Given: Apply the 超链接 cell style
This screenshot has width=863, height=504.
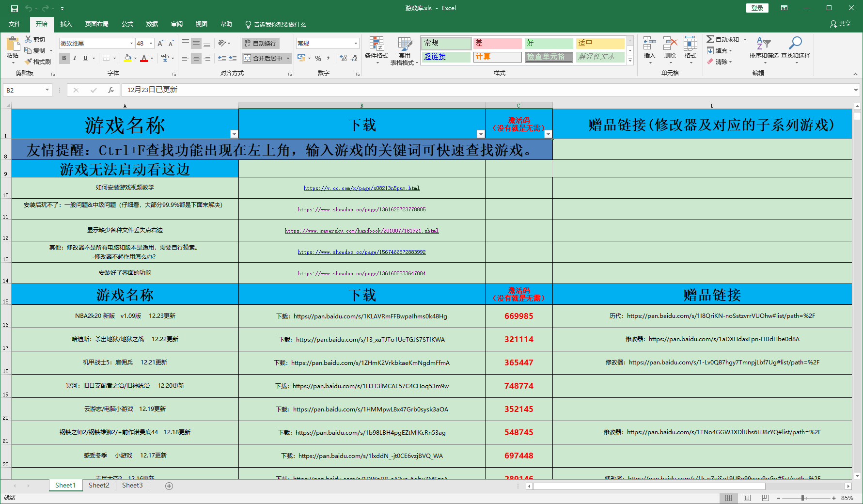Looking at the screenshot, I should click(x=445, y=57).
